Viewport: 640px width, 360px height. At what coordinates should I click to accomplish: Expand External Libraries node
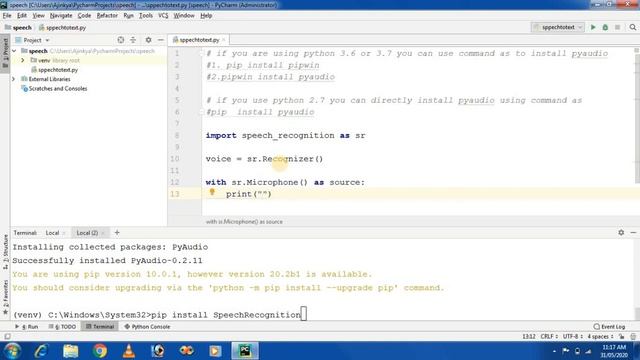point(14,79)
